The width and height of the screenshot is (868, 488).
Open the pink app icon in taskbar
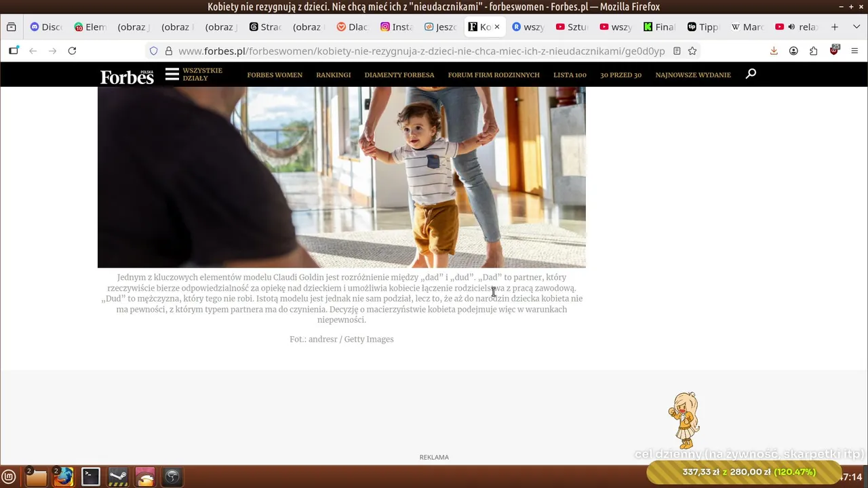point(145,476)
